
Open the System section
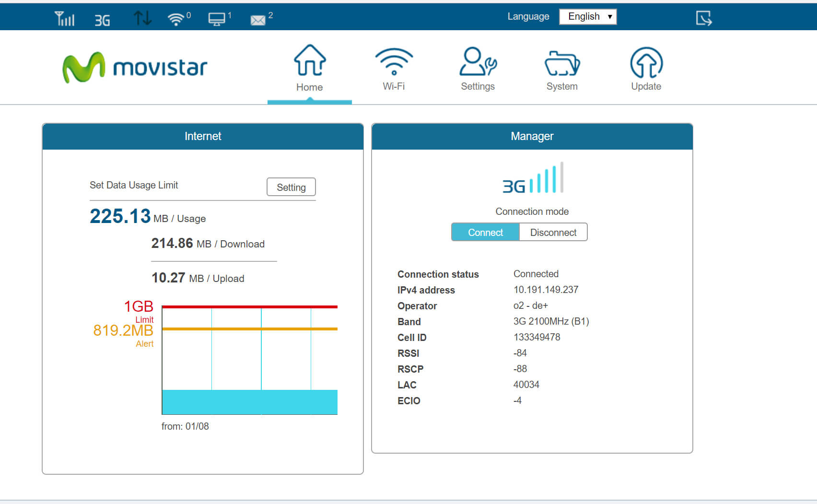point(562,68)
